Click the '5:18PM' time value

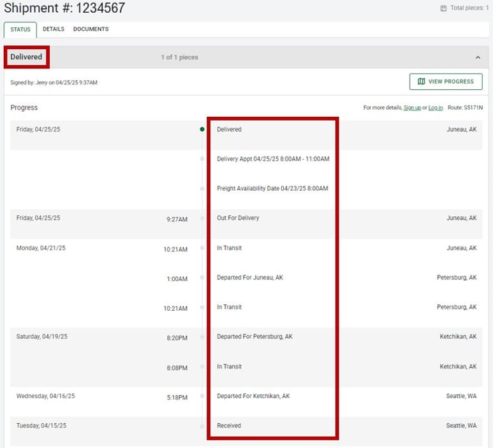(177, 398)
